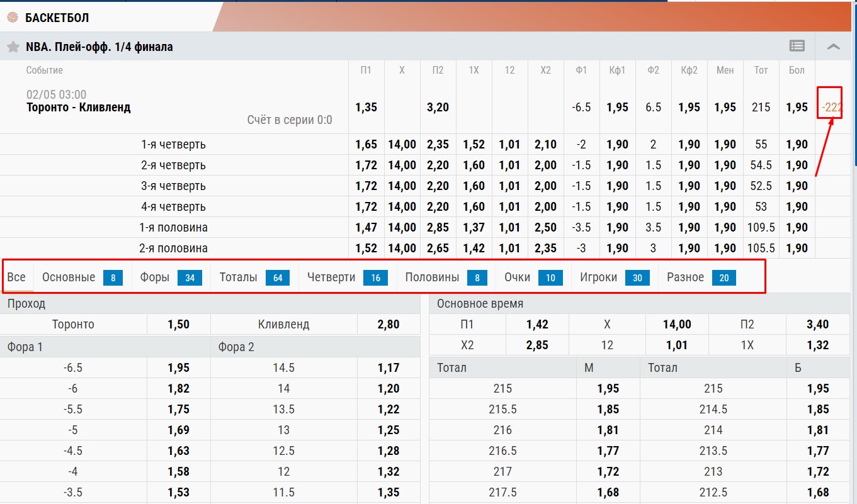The height and width of the screenshot is (504, 857).
Task: Select the Основные tab
Action: 82,277
